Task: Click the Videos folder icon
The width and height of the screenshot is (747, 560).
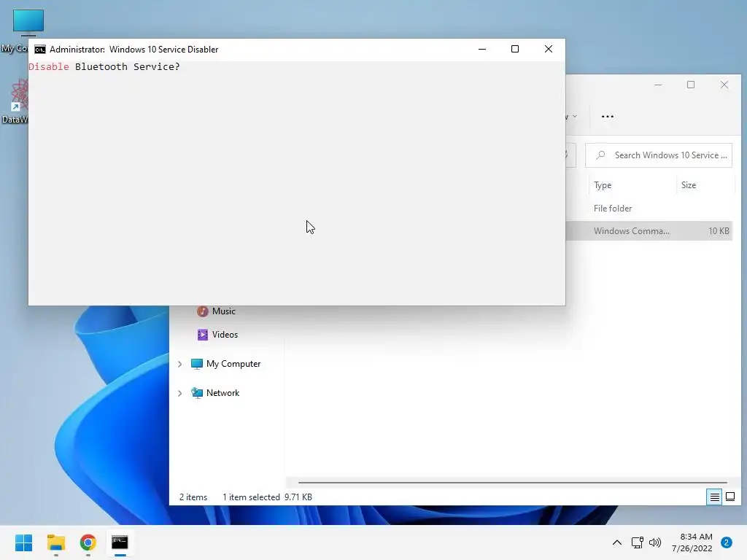Action: [203, 334]
